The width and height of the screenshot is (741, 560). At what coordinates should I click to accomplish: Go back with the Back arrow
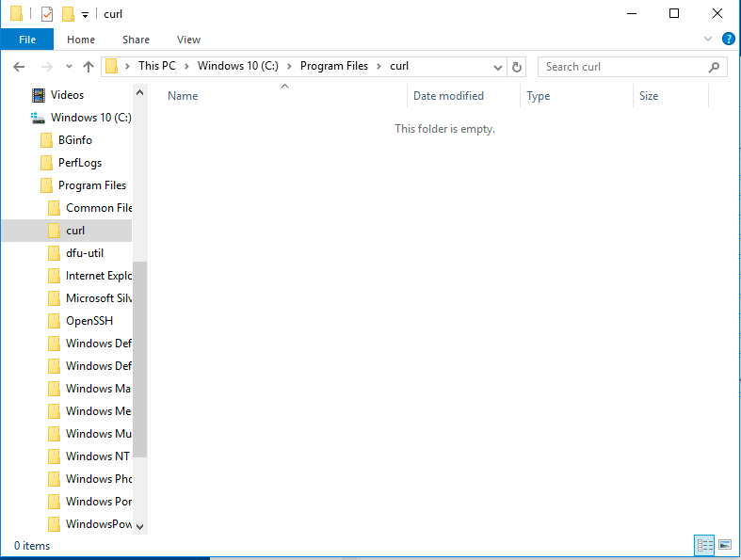click(x=19, y=67)
